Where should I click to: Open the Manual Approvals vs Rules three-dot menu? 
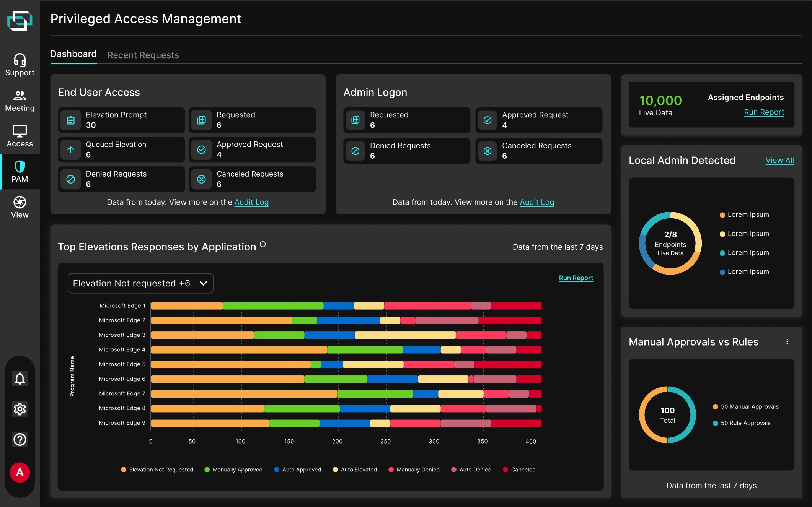point(787,342)
